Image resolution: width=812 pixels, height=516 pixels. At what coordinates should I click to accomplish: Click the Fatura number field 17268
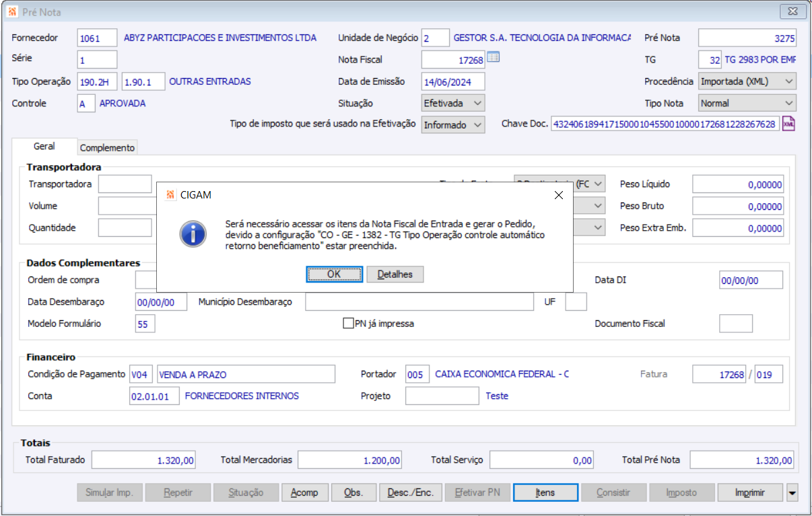[x=719, y=374]
